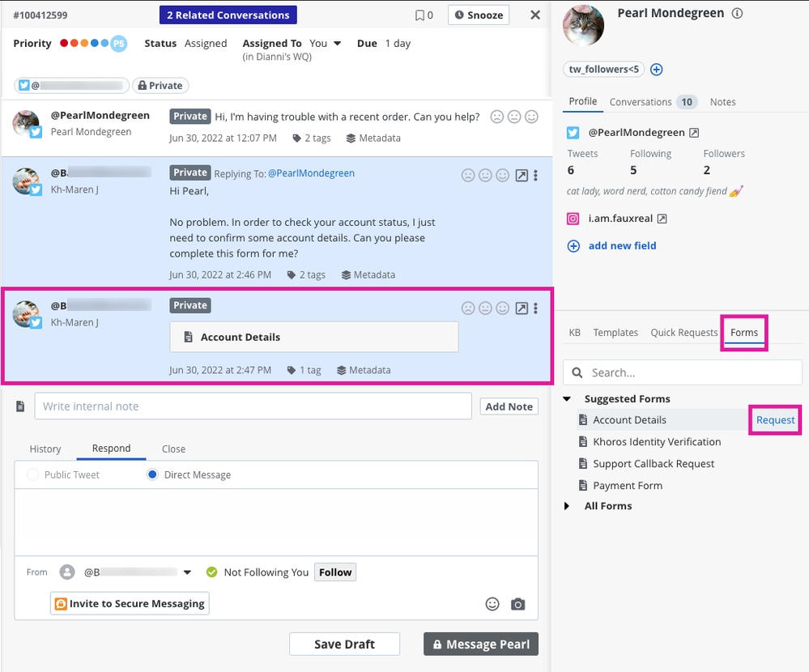Image resolution: width=809 pixels, height=672 pixels.
Task: Attach a photo using the camera icon
Action: [x=518, y=604]
